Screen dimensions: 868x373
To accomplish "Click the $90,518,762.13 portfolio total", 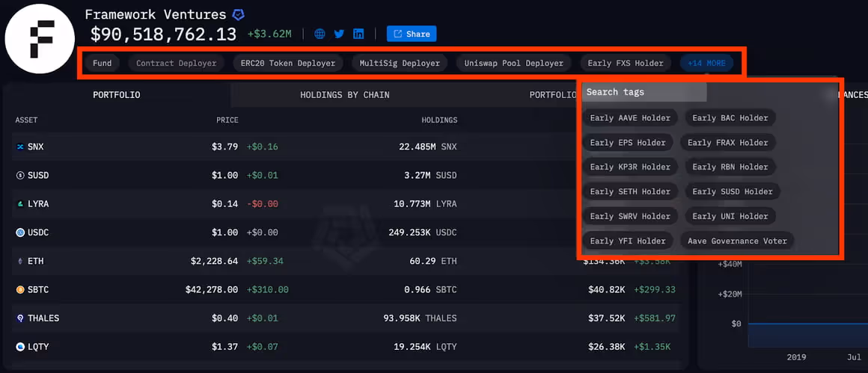I will click(x=163, y=34).
